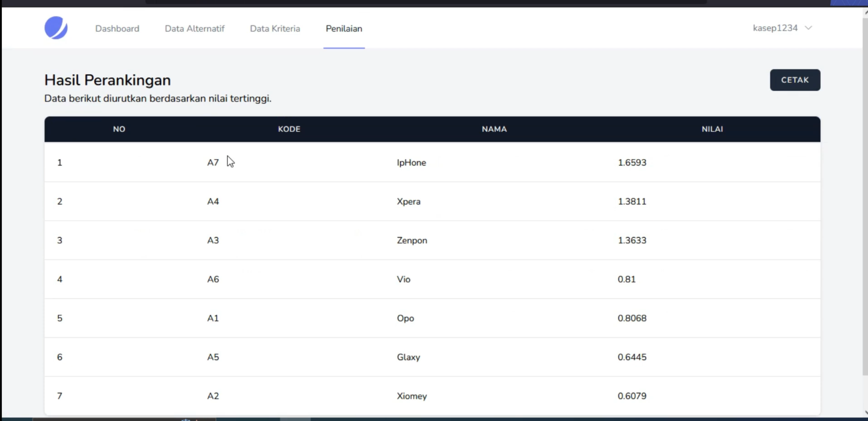This screenshot has width=868, height=421.
Task: Select code A5 cell
Action: 213,357
